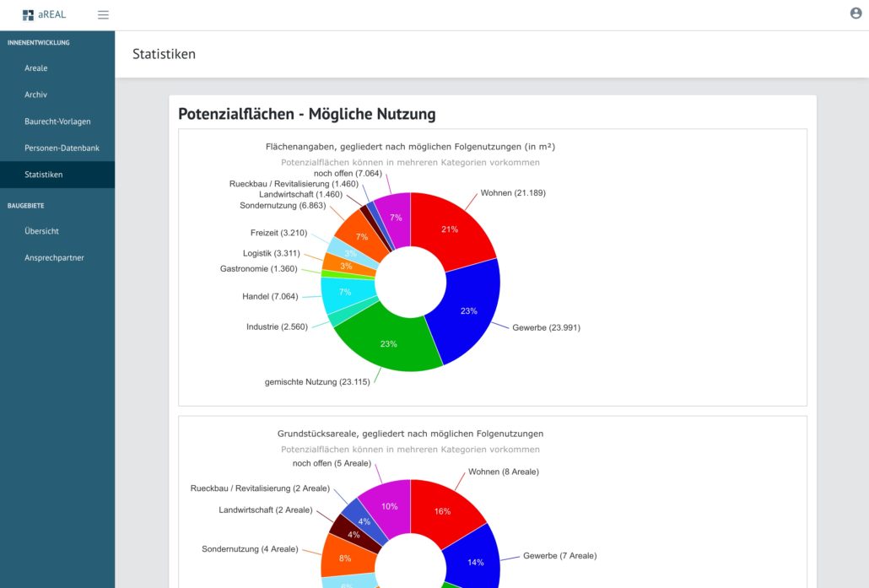Open Ansprechpartner in the sidebar
Viewport: 869px width, 588px height.
tap(57, 257)
